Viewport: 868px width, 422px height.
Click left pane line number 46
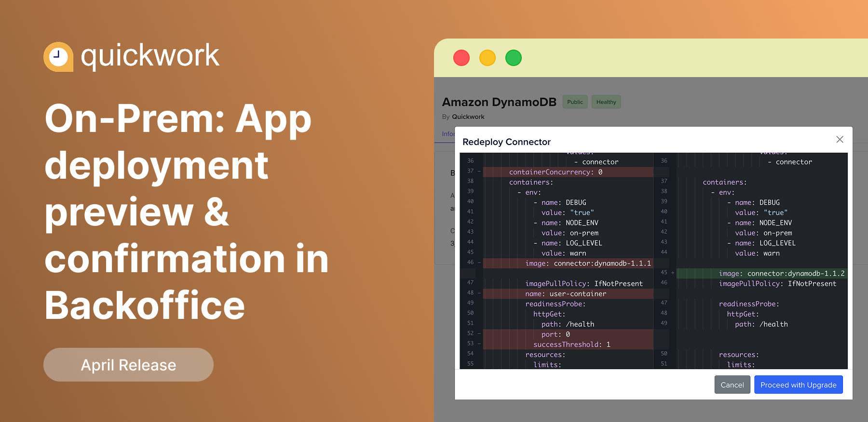click(470, 263)
